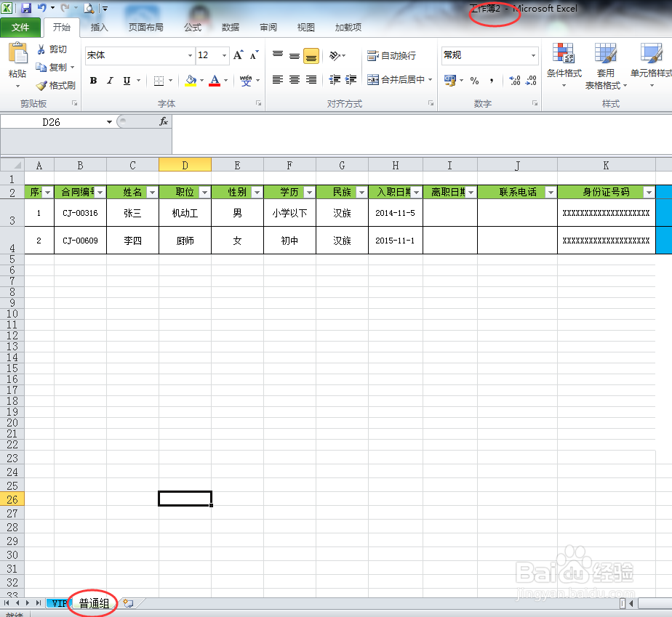Expand the Name Box dropdown arrow
Image resolution: width=672 pixels, height=617 pixels.
click(x=109, y=122)
